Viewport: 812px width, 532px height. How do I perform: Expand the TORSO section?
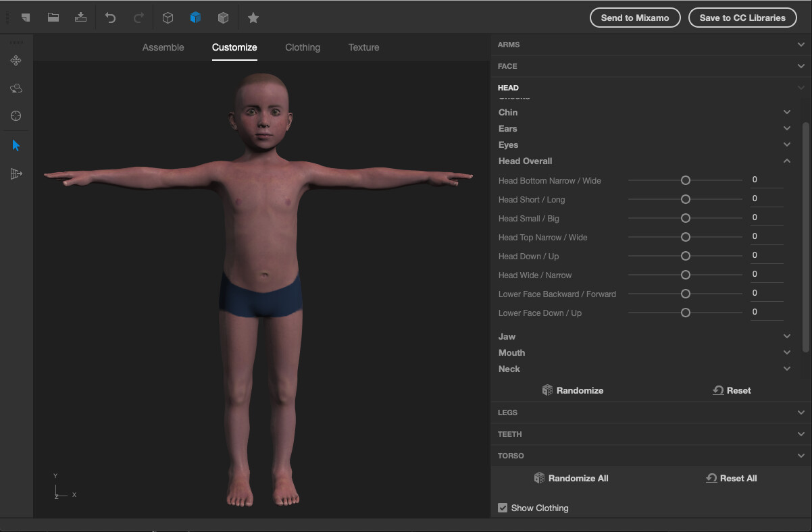point(651,456)
